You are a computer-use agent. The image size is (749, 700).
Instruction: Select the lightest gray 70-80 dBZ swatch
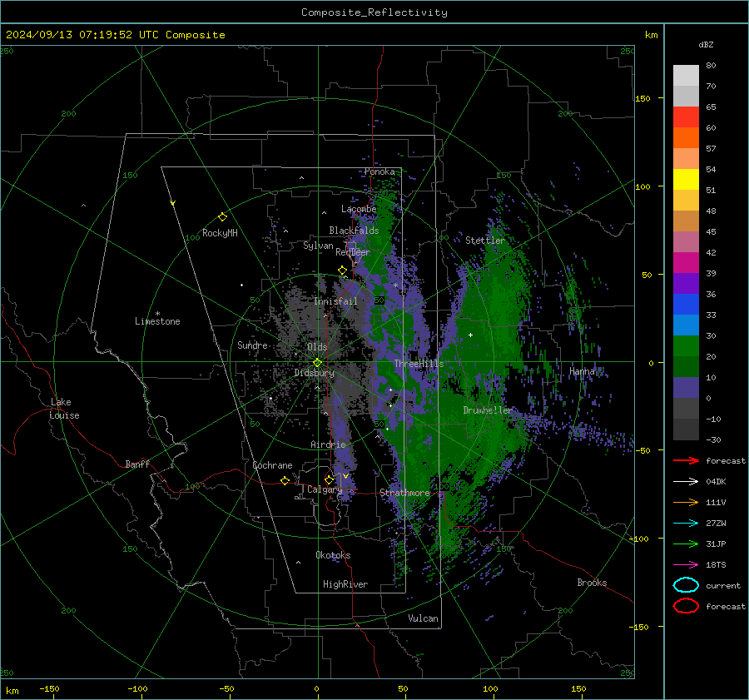(686, 76)
